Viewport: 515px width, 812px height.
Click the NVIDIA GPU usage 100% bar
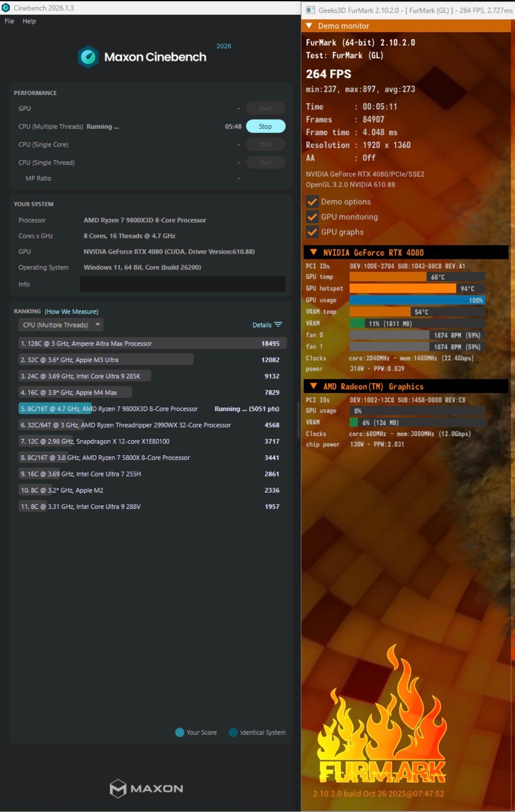[x=417, y=300]
